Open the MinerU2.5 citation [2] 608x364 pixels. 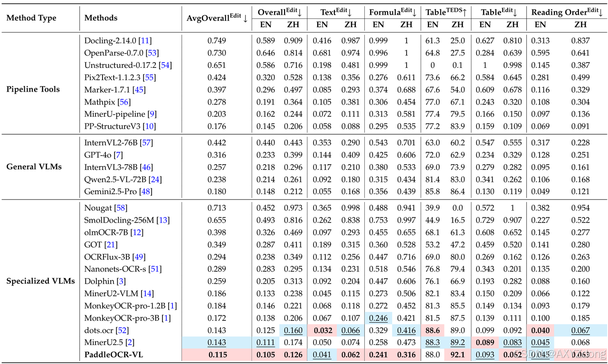point(129,343)
